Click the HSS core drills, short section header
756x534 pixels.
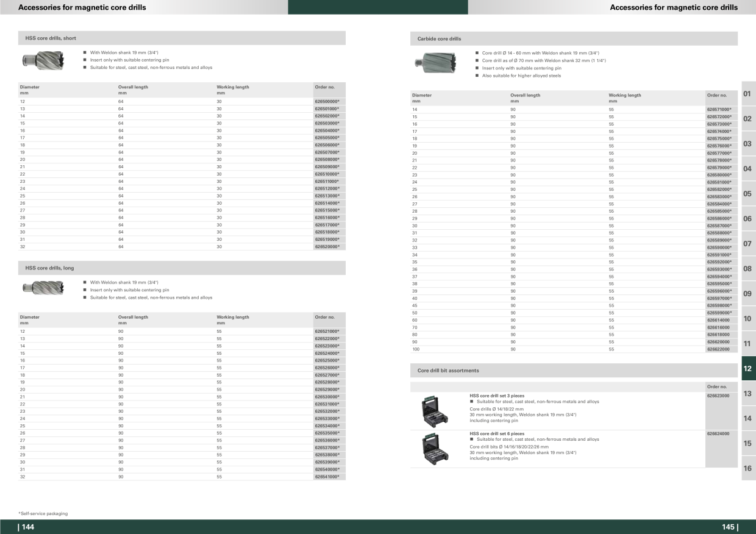pos(182,38)
